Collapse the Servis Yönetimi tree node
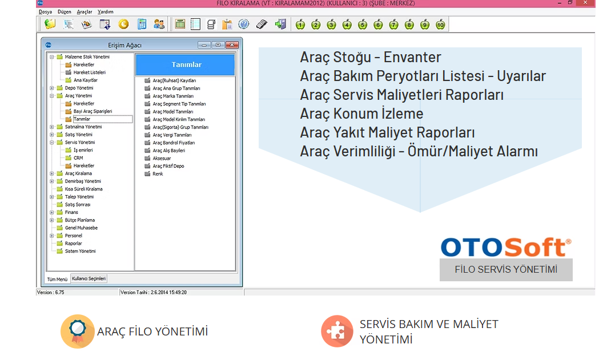 52,143
